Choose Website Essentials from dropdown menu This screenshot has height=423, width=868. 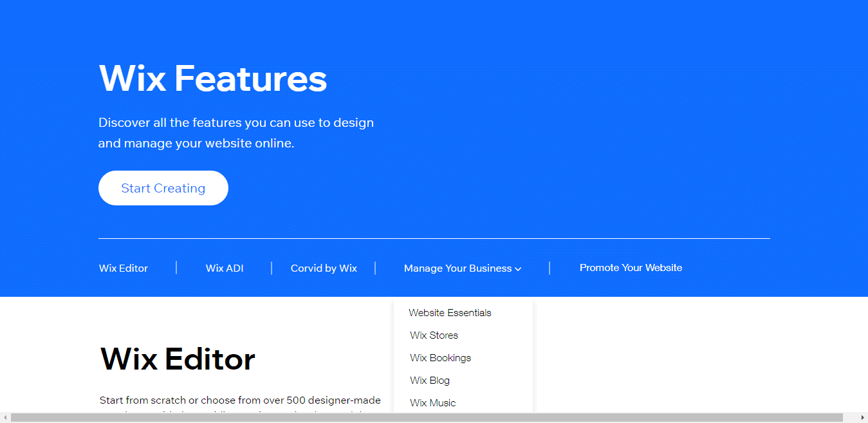pyautogui.click(x=450, y=313)
